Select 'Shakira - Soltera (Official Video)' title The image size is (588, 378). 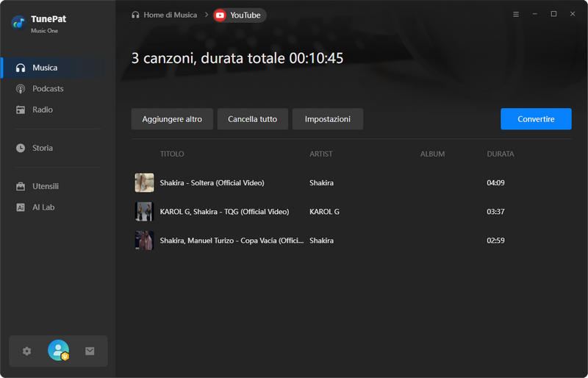(212, 183)
